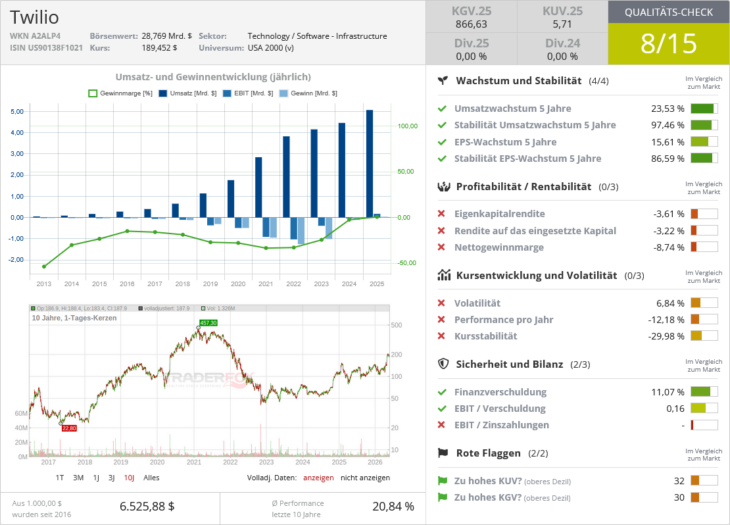Screen dimensions: 730x525
Task: Click the red X next to Eigenkapitalrendite
Action: point(441,214)
